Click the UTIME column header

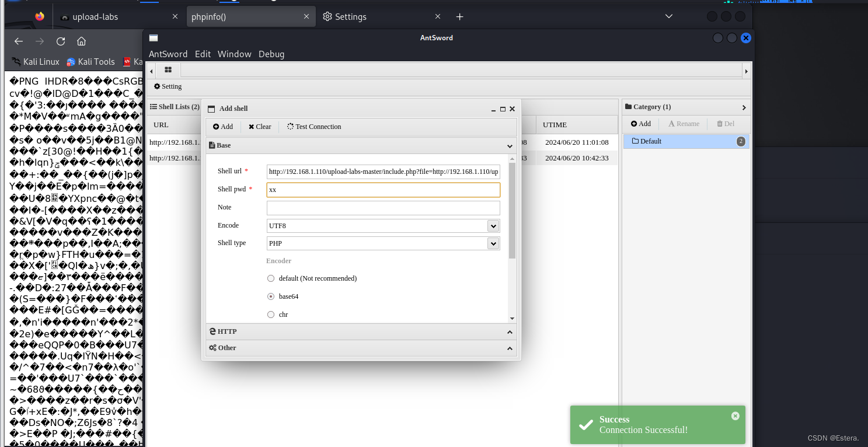point(578,125)
